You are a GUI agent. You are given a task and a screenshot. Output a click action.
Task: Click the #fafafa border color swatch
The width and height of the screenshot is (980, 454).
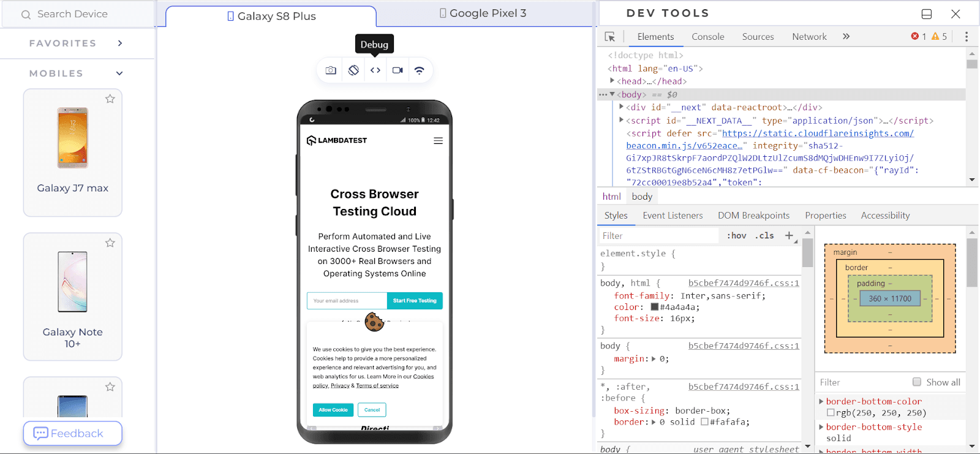[x=704, y=422]
